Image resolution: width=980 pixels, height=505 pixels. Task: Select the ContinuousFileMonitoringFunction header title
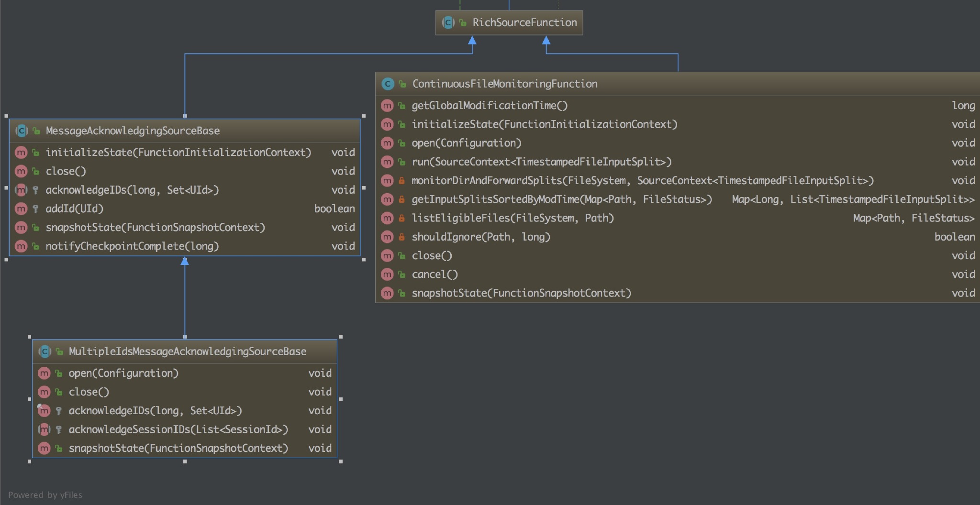point(504,84)
